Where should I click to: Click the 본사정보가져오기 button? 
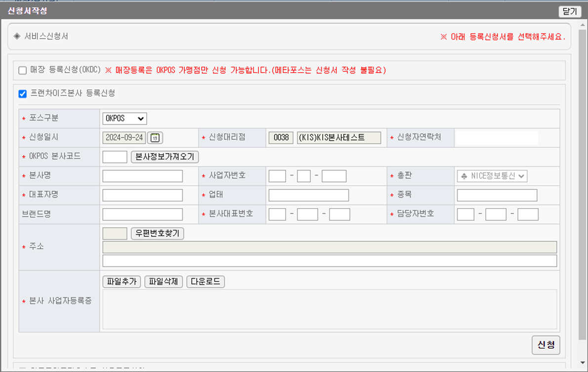[x=165, y=157]
